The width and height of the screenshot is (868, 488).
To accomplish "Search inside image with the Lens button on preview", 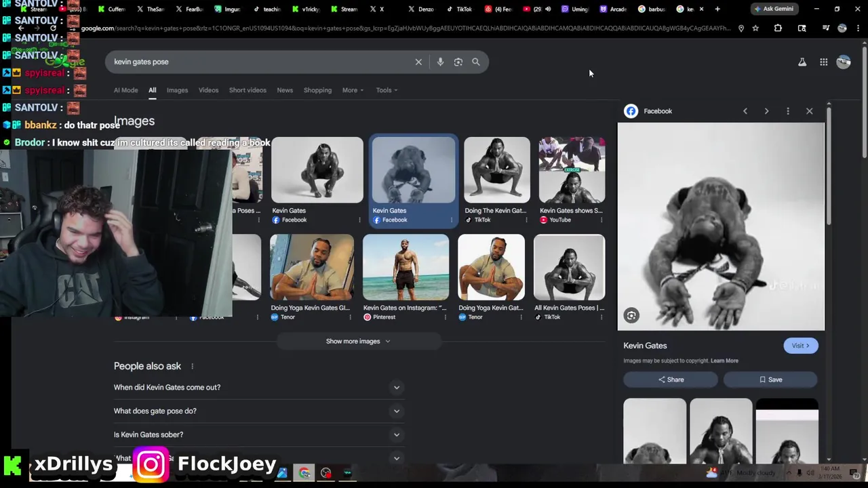I will (x=631, y=315).
